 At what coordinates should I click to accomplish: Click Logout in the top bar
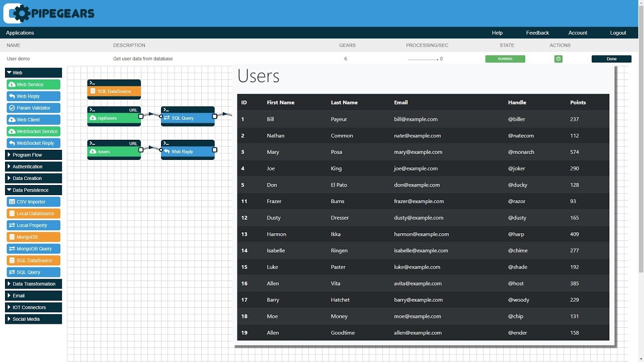click(618, 33)
